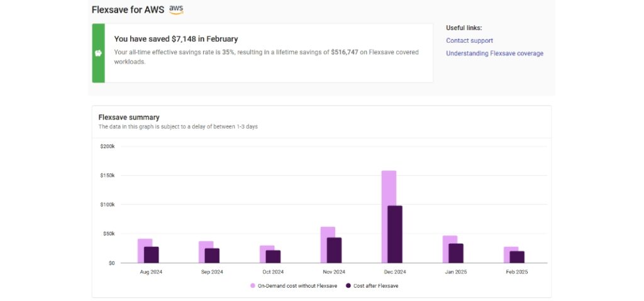
Task: Select the Dec 2024 cost after Flexsave bar
Action: coord(395,234)
